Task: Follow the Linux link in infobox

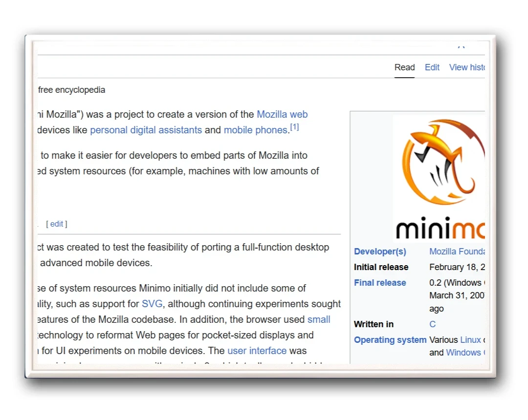Action: 470,340
